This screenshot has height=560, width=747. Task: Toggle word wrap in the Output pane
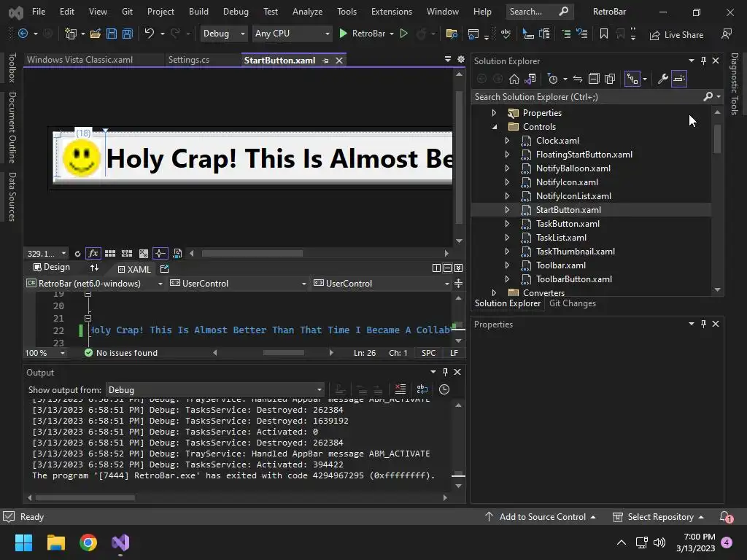pyautogui.click(x=422, y=389)
